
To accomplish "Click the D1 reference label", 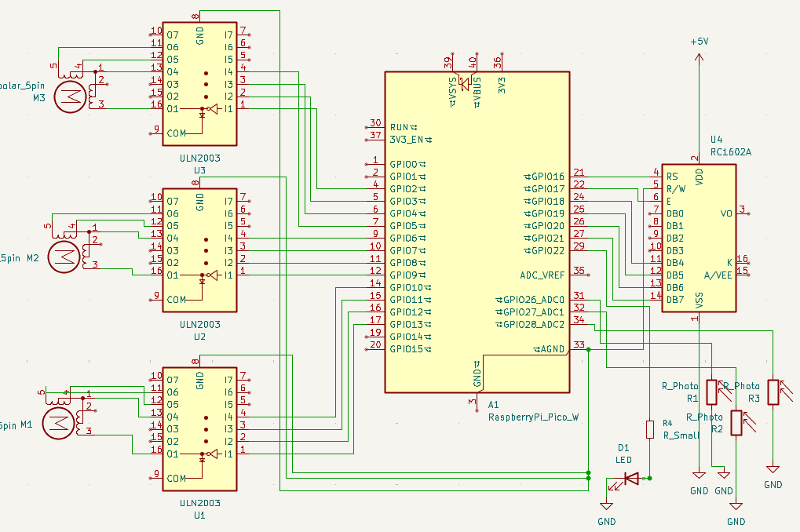I will [x=623, y=448].
